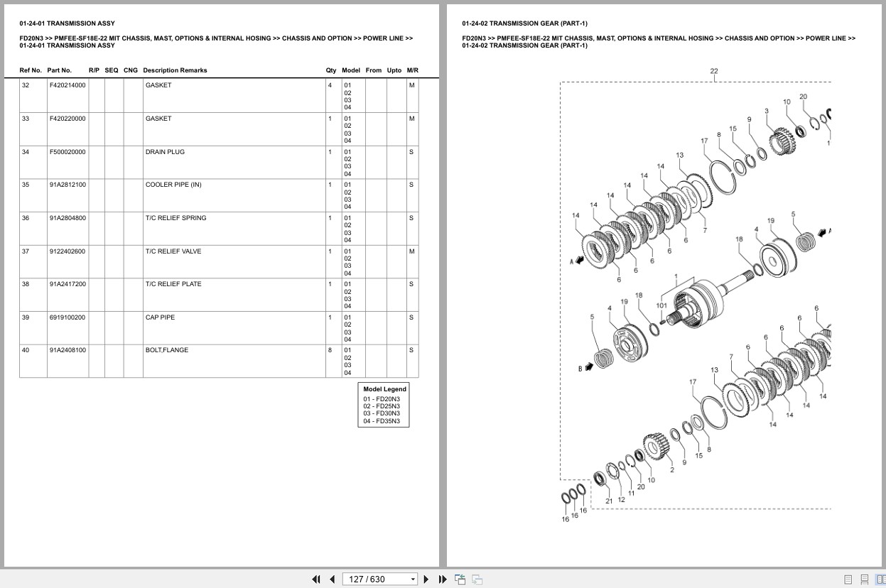This screenshot has height=588, width=886.
Task: Select the CAP PIPE description
Action: click(160, 317)
